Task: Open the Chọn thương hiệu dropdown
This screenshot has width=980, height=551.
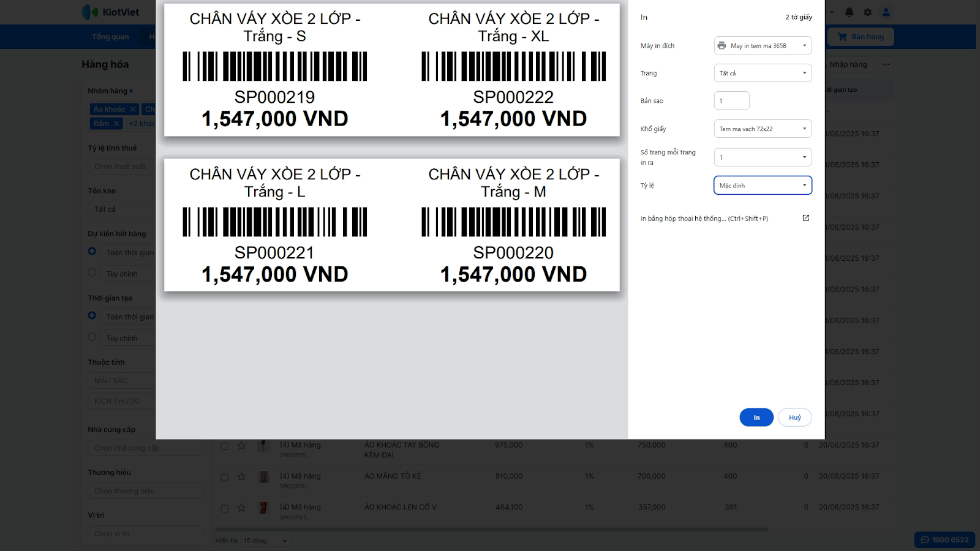Action: click(145, 491)
